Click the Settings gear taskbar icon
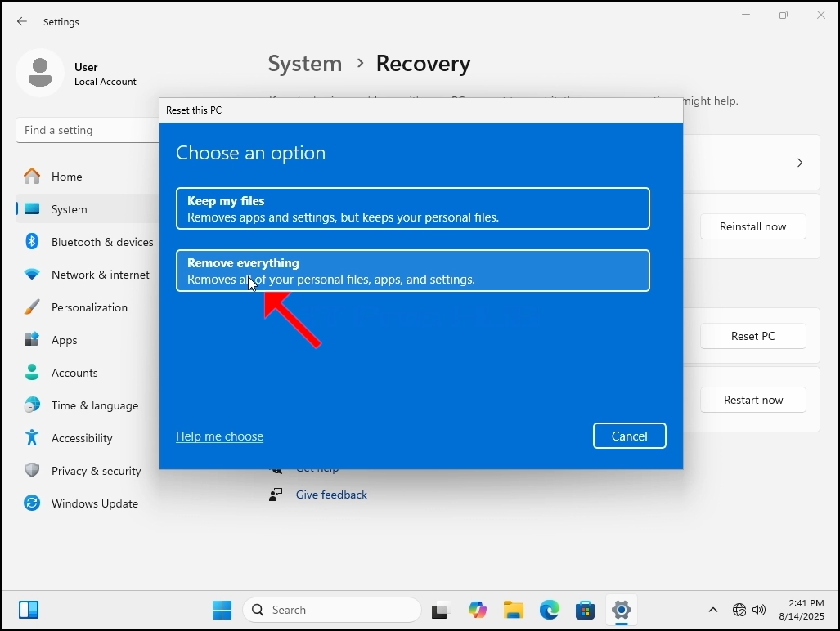The width and height of the screenshot is (840, 631). pyautogui.click(x=622, y=610)
